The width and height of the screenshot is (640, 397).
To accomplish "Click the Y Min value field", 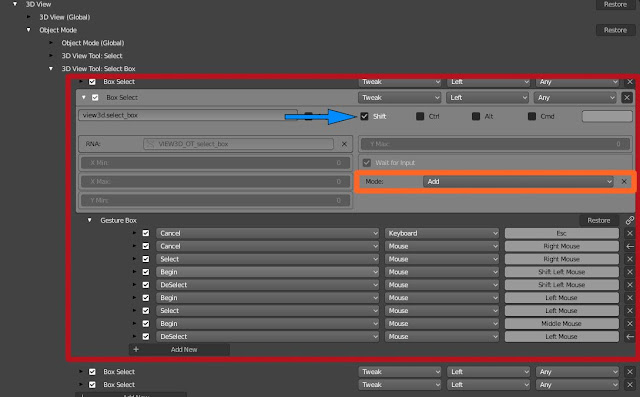I will [215, 200].
